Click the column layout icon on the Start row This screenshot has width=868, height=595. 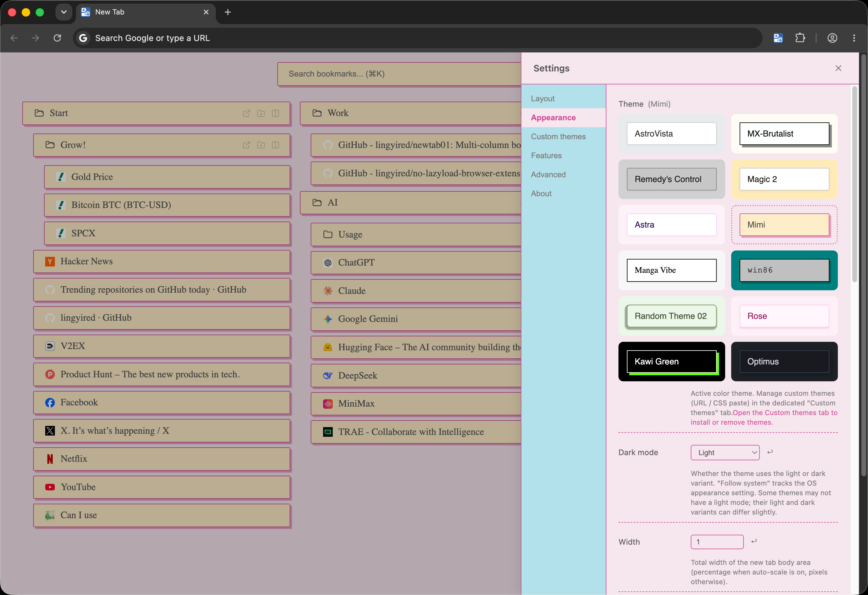(276, 113)
